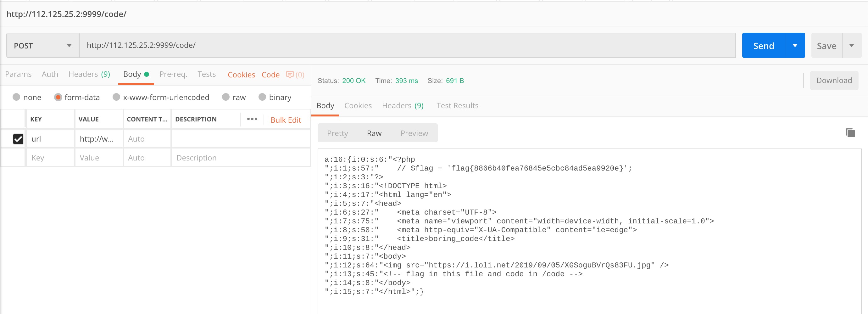Choose x-www-form-urlencoded body type

click(116, 98)
